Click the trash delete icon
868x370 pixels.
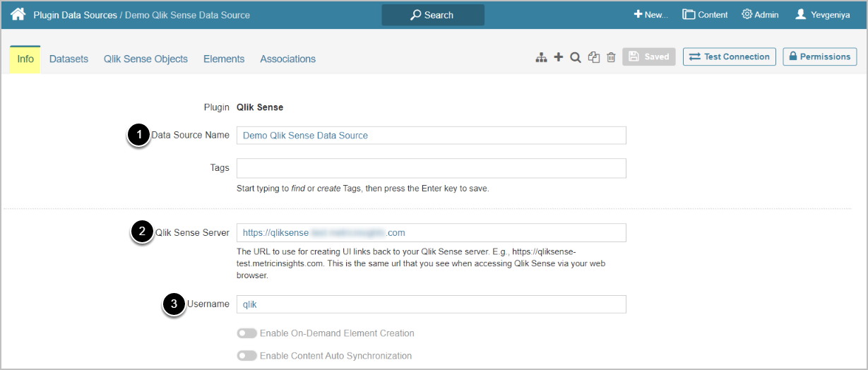(x=611, y=57)
